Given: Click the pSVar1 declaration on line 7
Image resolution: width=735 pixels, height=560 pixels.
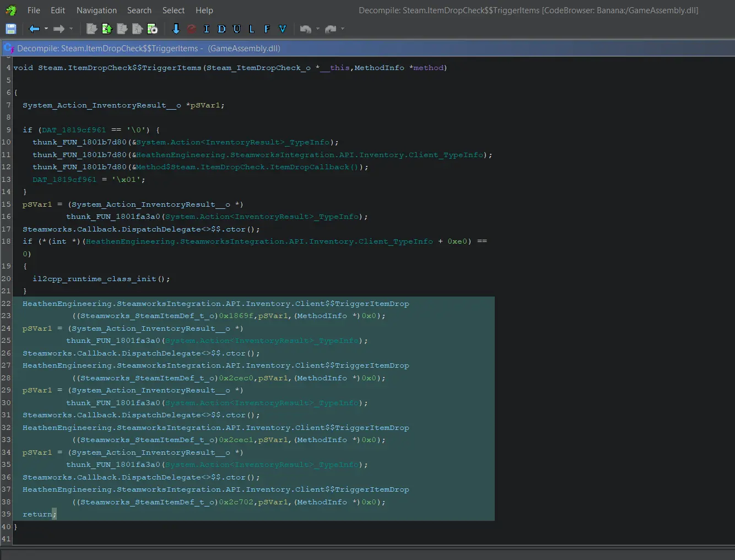Looking at the screenshot, I should pos(206,105).
